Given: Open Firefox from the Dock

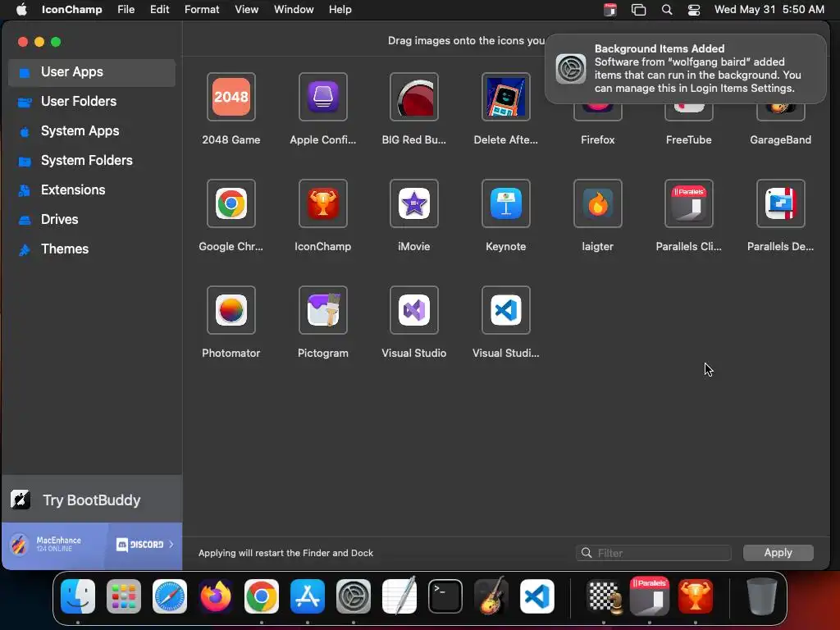Looking at the screenshot, I should (216, 596).
